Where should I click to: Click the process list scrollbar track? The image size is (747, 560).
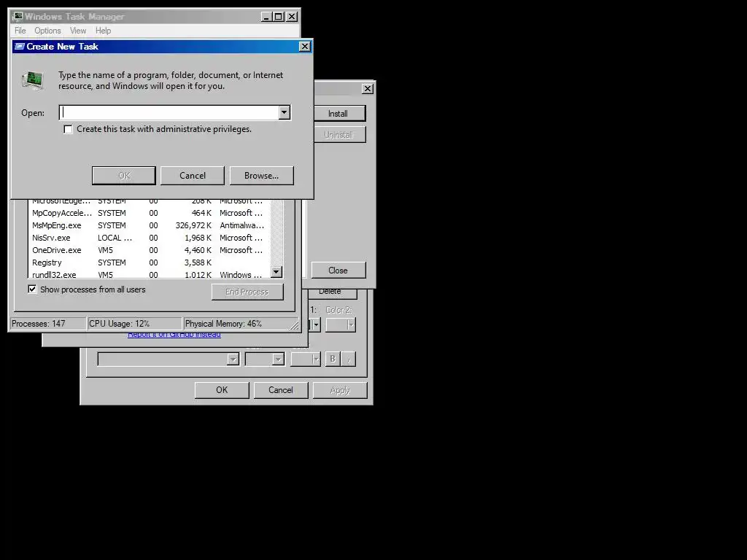pos(276,233)
